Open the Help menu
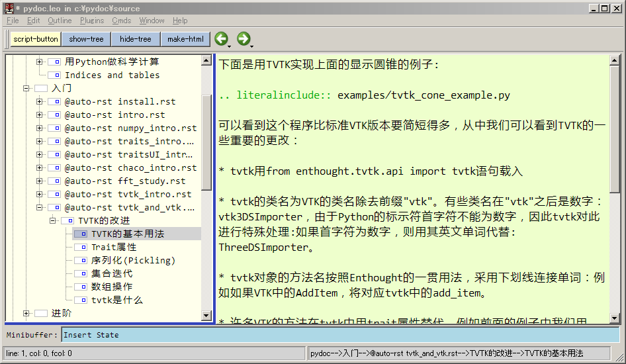Image resolution: width=626 pixels, height=364 pixels. click(x=180, y=21)
